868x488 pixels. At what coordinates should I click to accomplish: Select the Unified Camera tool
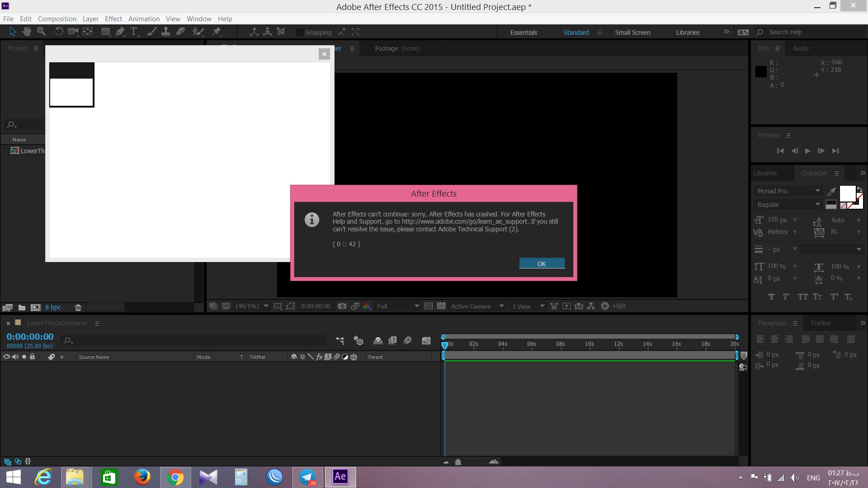73,32
